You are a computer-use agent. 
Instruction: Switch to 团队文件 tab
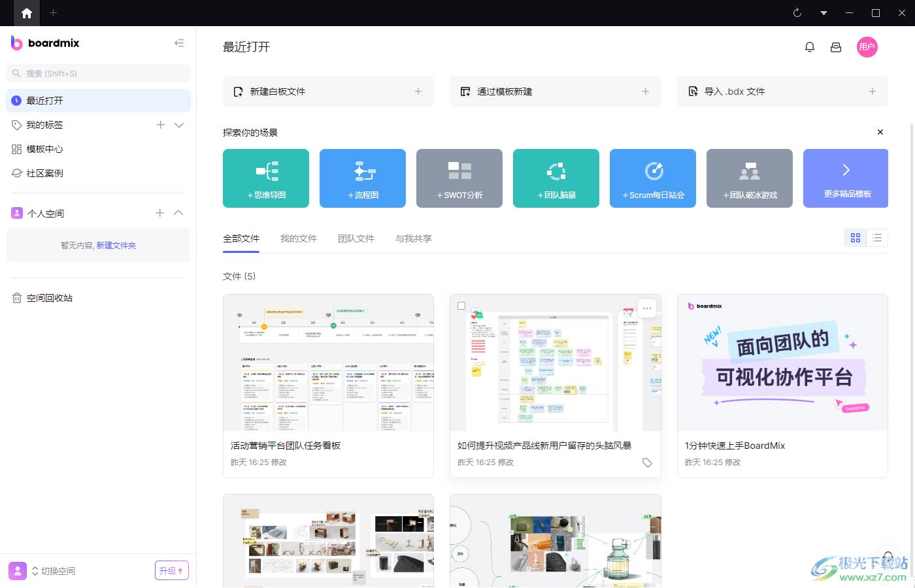356,238
